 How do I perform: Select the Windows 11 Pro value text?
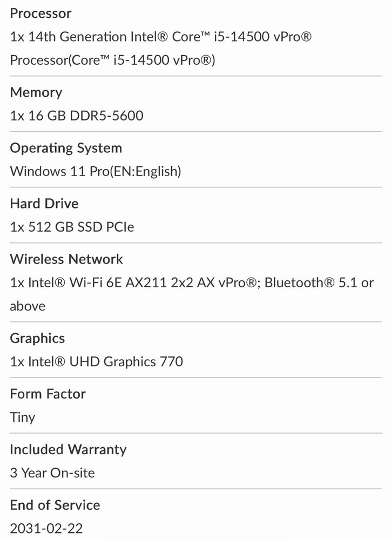click(x=96, y=171)
